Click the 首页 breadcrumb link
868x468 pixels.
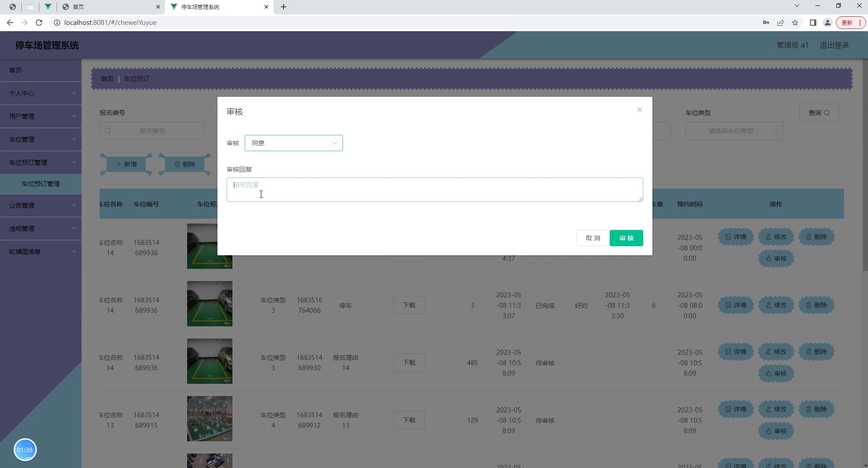pos(107,79)
